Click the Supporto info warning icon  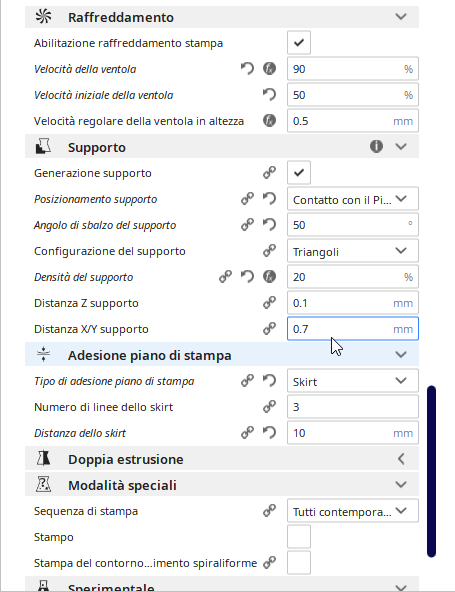pyautogui.click(x=376, y=146)
